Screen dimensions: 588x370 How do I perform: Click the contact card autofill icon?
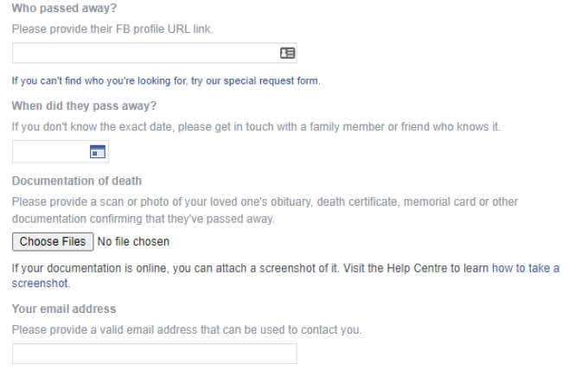(x=288, y=53)
